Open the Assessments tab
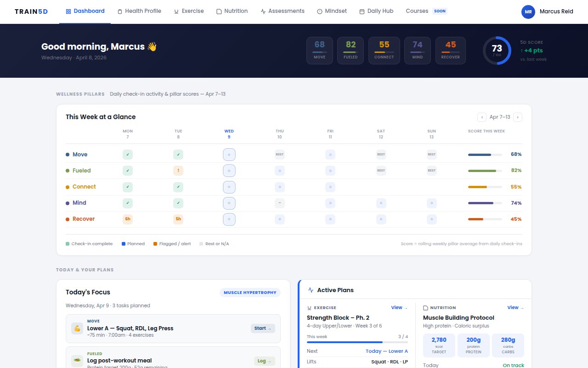 (x=282, y=11)
